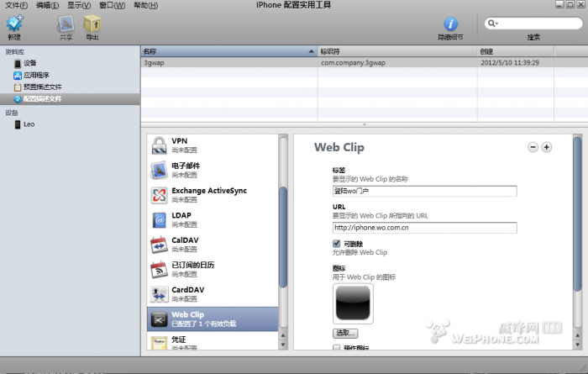Toggle the 可删除 checkbox
The height and width of the screenshot is (374, 588).
click(x=336, y=244)
